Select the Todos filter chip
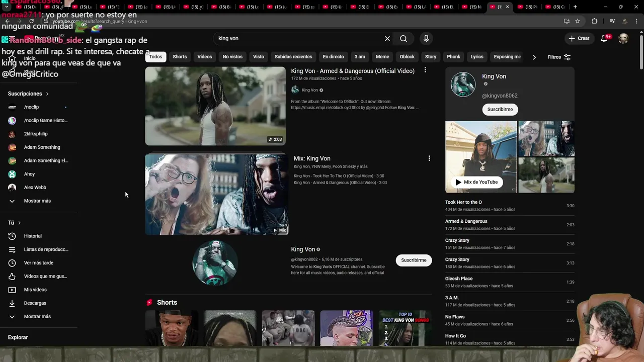644x362 pixels. click(x=156, y=57)
